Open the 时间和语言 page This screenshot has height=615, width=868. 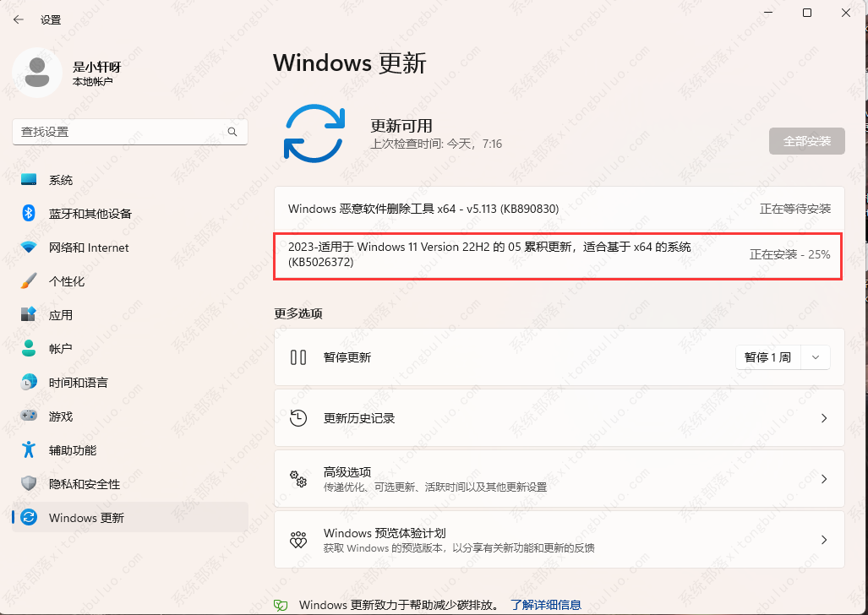130,382
